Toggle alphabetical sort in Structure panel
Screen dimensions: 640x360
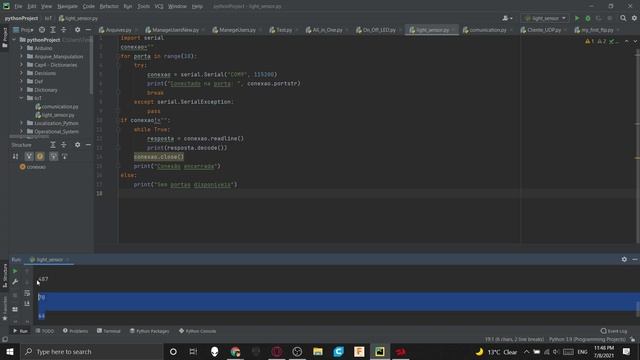(16, 156)
